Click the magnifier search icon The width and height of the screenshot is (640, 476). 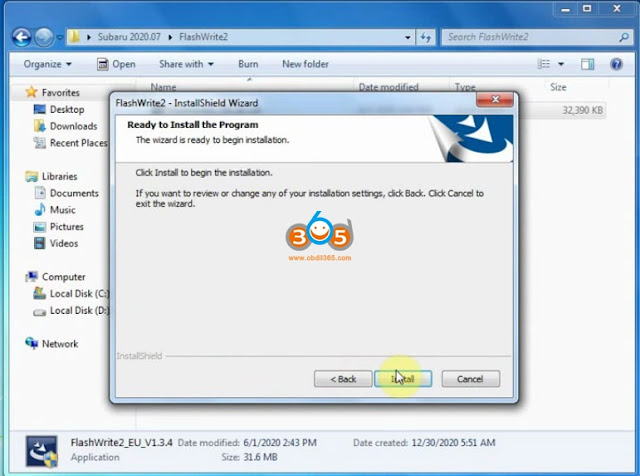click(x=624, y=37)
